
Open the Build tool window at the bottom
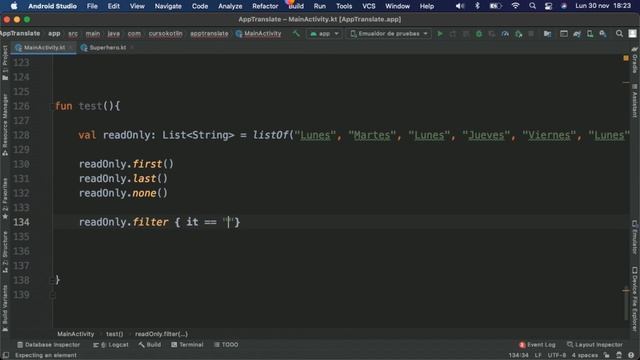click(149, 345)
